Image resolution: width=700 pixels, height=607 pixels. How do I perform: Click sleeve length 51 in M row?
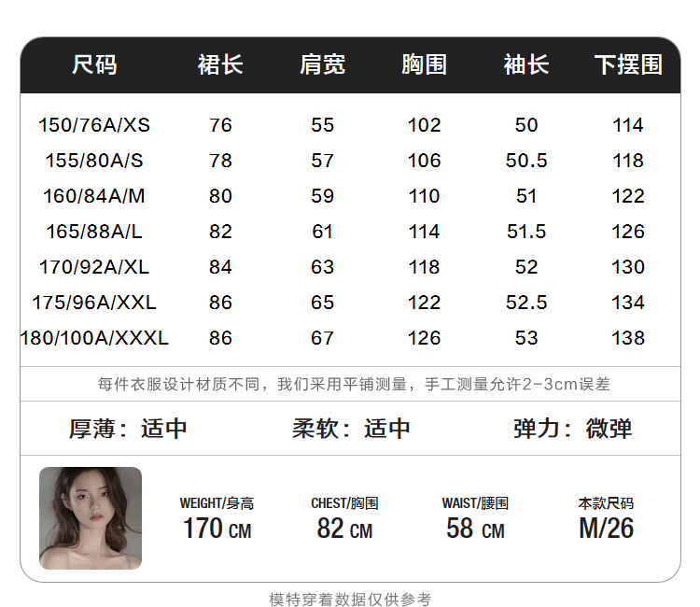(526, 196)
